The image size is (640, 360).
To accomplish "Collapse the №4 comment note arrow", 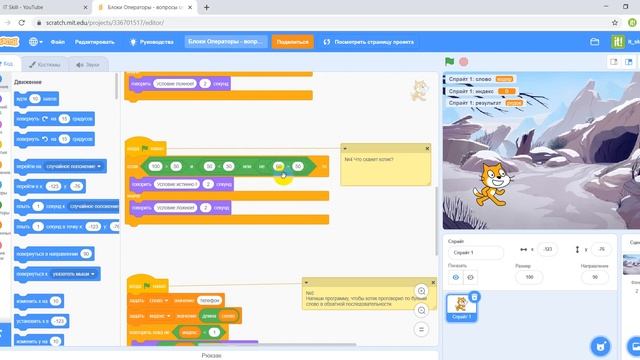I will coord(345,149).
